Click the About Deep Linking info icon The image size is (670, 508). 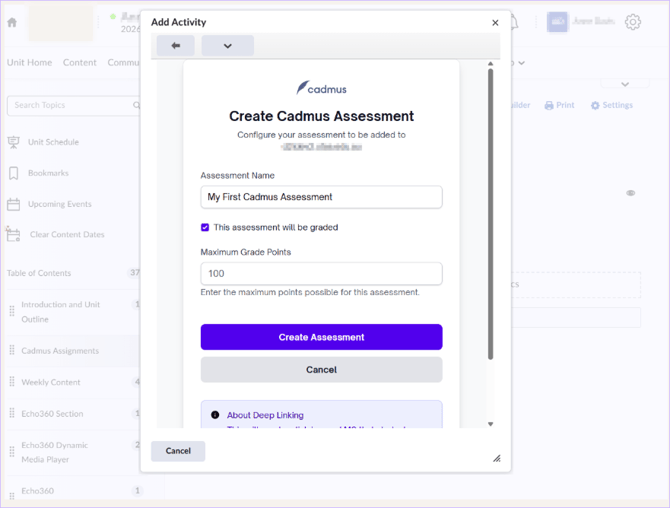click(x=215, y=415)
